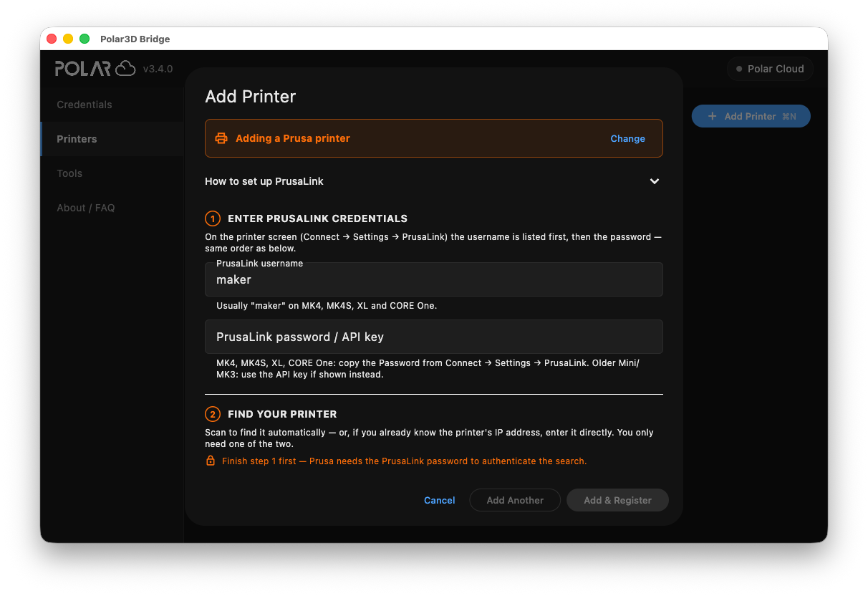Click the orange lock icon in step 2
This screenshot has width=868, height=596.
coord(211,461)
